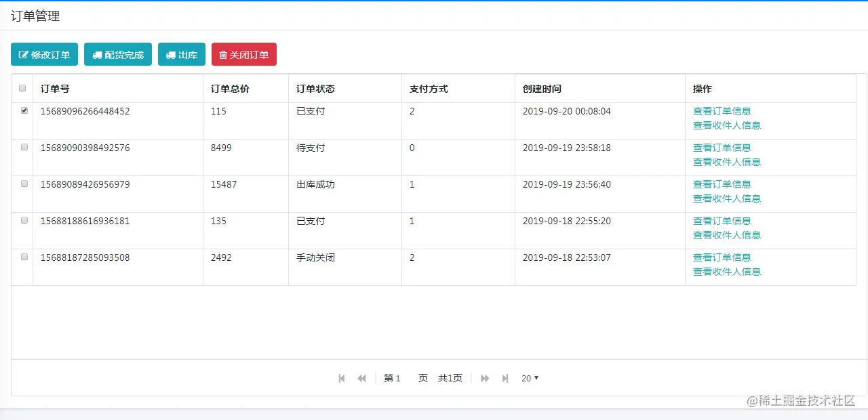The width and height of the screenshot is (868, 420).
Task: Go to previous page pagination icon
Action: (x=362, y=378)
